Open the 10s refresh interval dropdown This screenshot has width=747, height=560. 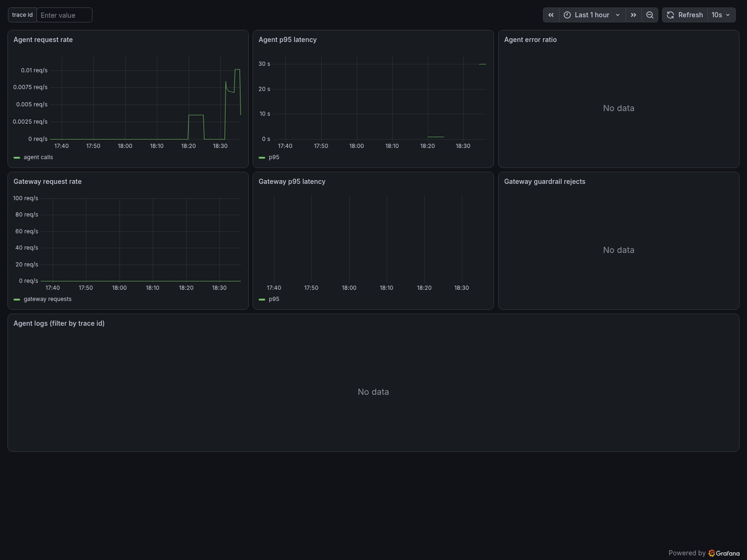click(721, 15)
